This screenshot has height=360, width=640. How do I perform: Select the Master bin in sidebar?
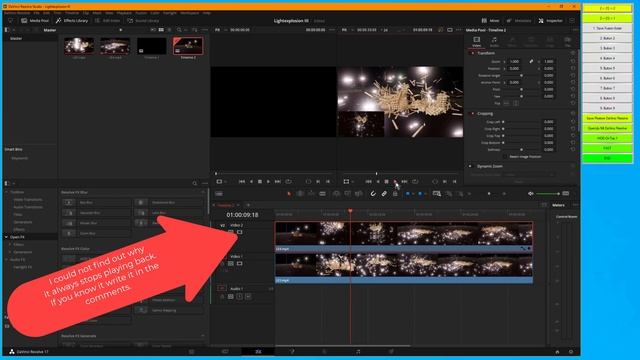point(16,38)
